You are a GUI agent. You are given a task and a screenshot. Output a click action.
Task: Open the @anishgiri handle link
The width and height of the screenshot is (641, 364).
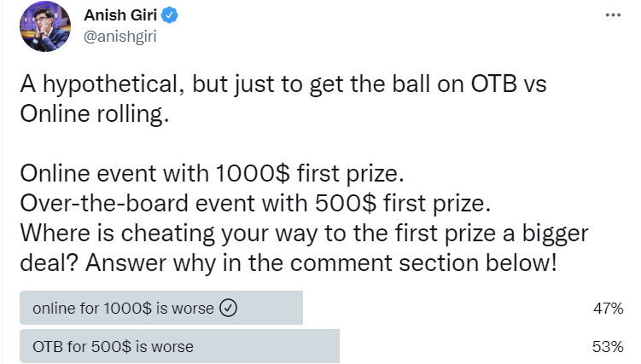pyautogui.click(x=120, y=36)
